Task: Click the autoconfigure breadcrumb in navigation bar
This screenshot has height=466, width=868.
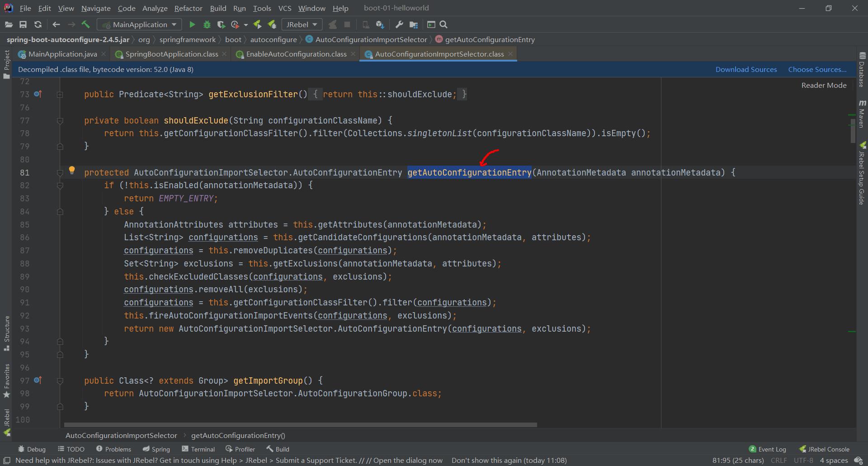Action: coord(274,39)
